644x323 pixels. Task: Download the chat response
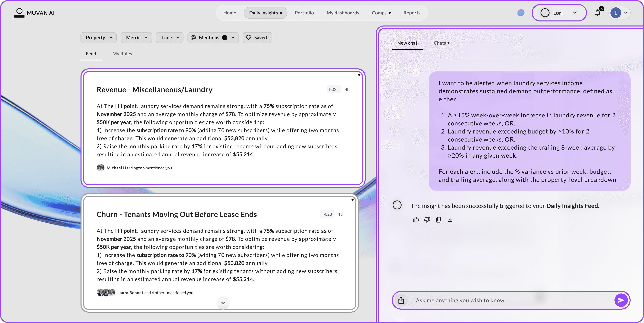450,220
